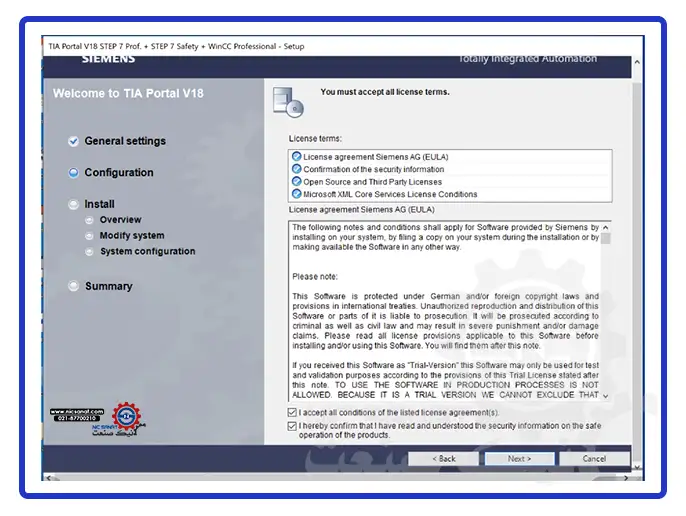Click the window horizontal scrollbar left arrow
Screen dimensions: 686x516
tap(48, 477)
